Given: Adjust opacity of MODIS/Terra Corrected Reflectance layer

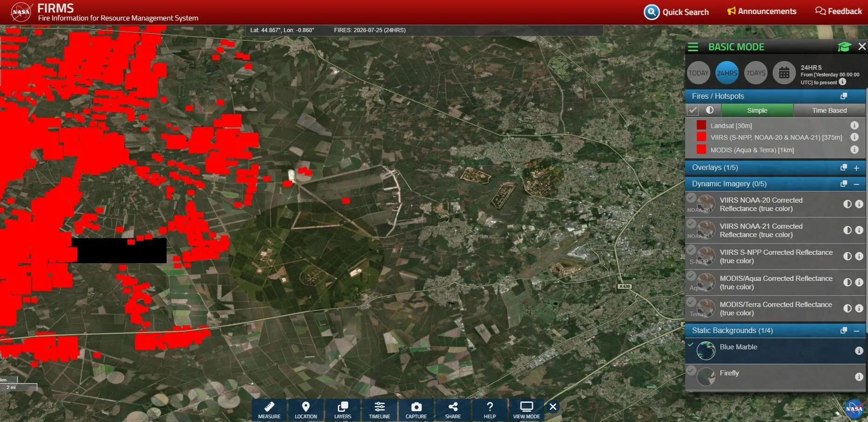Looking at the screenshot, I should coord(848,308).
